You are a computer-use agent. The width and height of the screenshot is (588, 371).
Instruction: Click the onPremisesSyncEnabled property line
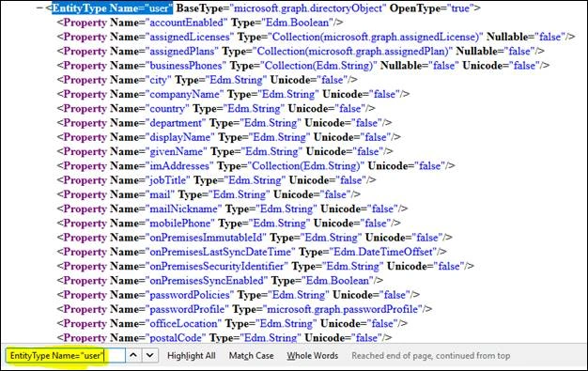coord(220,280)
